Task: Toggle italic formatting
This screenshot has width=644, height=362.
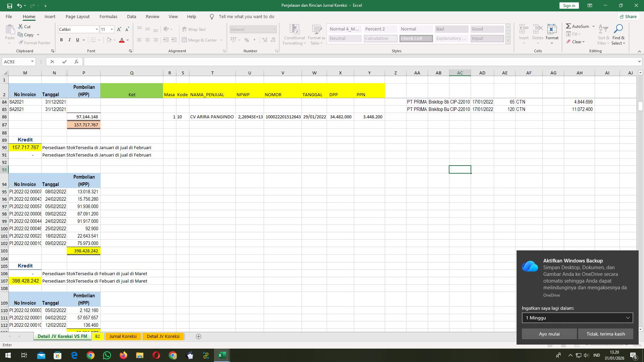Action: coord(69,40)
